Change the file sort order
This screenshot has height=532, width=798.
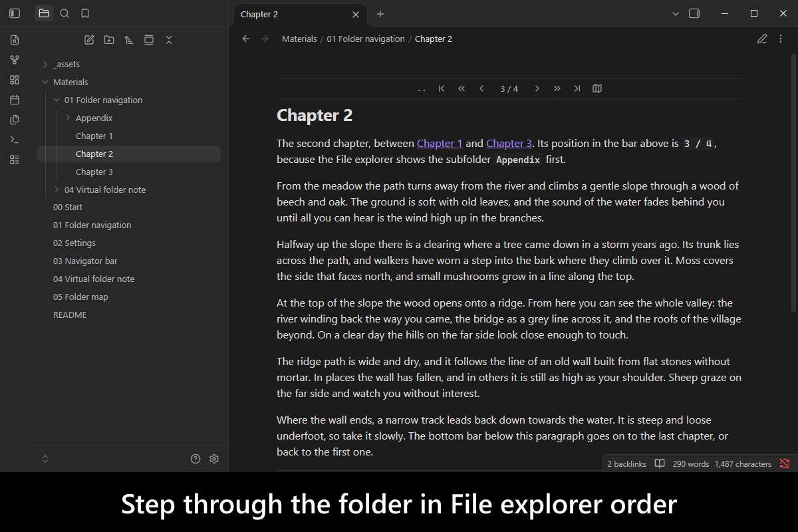[x=129, y=40]
